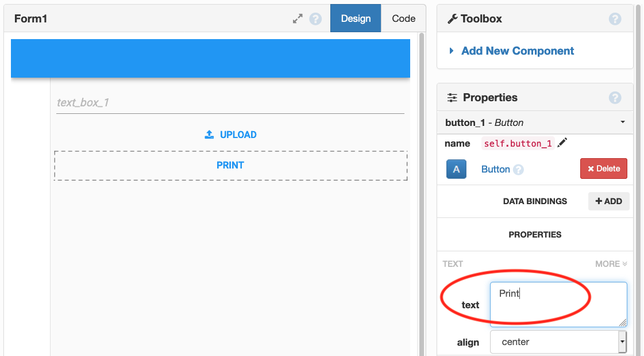This screenshot has height=356, width=644.
Task: Select the PRINT button on the form
Action: point(230,165)
